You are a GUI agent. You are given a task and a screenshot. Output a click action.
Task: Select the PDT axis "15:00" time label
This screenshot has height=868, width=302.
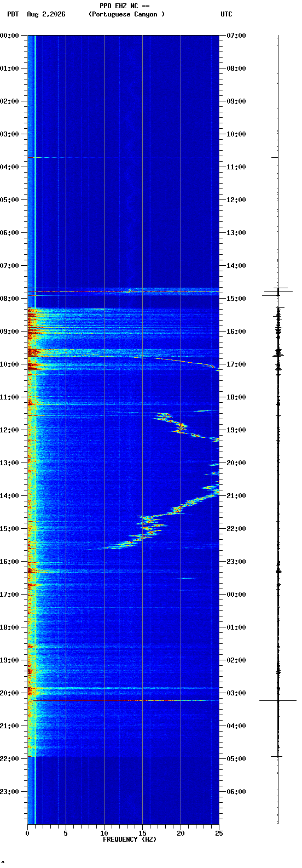[x=10, y=529]
